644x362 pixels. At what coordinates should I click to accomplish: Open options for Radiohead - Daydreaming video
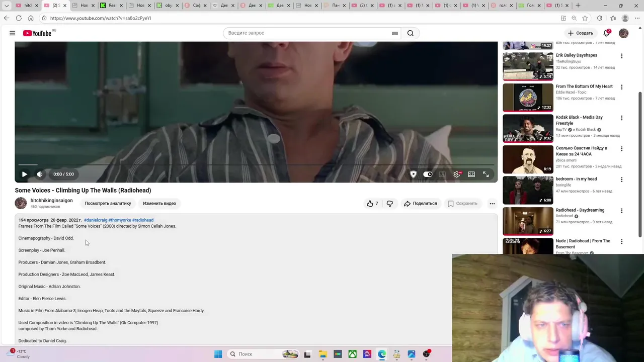(621, 211)
